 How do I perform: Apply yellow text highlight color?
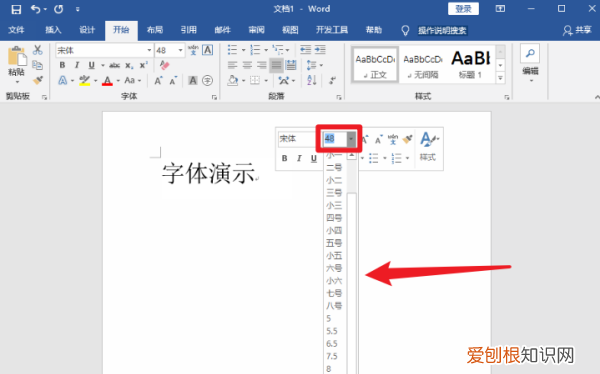tap(84, 80)
